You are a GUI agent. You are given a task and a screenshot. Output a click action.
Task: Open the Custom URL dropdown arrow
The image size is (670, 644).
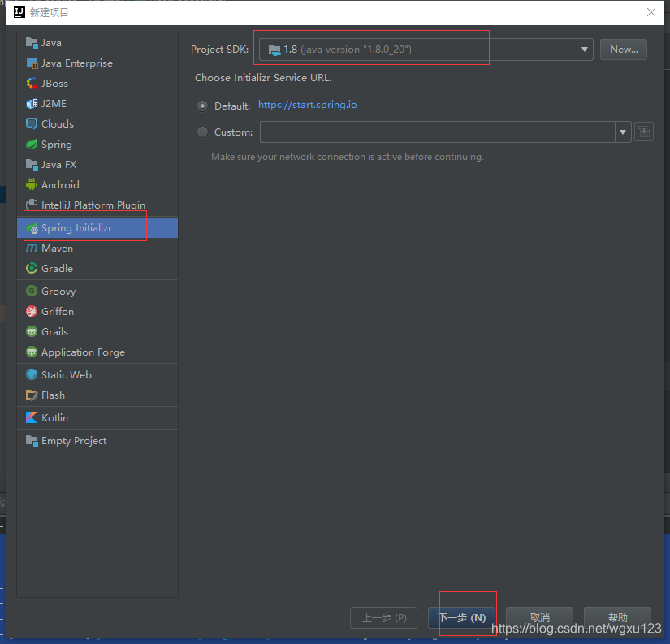pyautogui.click(x=623, y=132)
